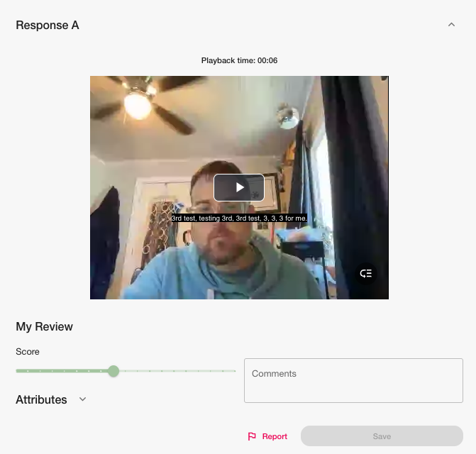This screenshot has width=476, height=454.
Task: Select the Response A heading
Action: [x=48, y=26]
